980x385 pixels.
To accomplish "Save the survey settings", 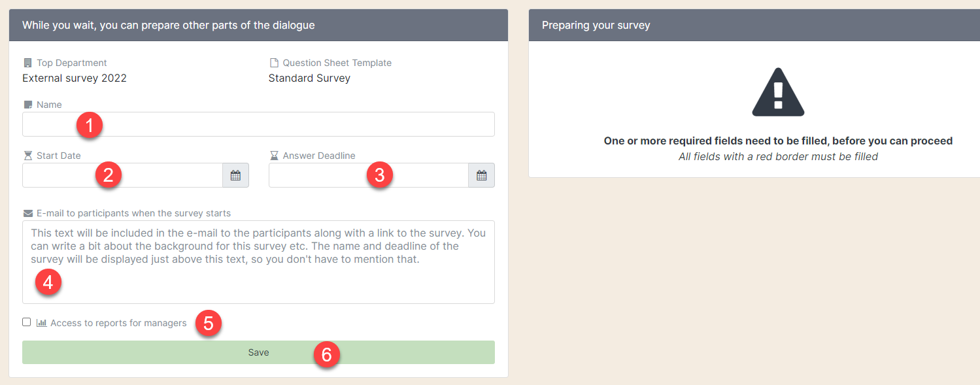I will point(258,352).
